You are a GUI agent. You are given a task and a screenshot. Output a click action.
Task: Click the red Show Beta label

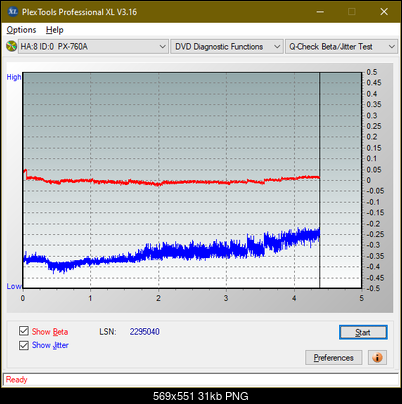point(50,332)
